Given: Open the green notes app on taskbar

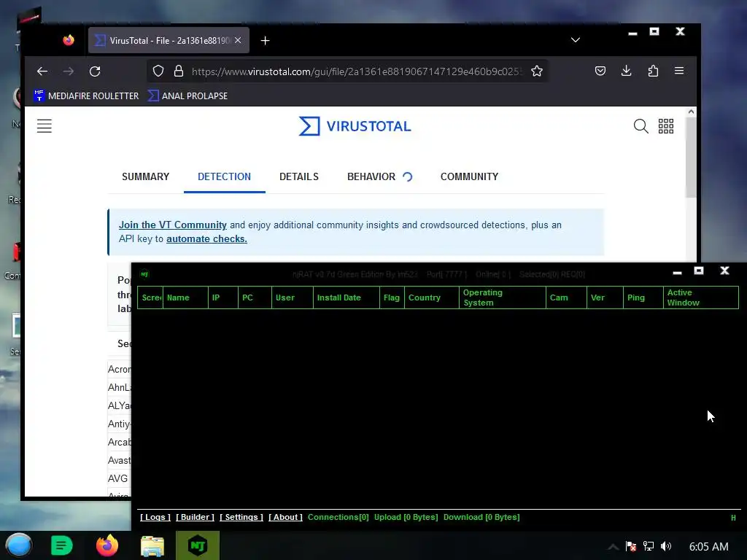Looking at the screenshot, I should (x=61, y=545).
